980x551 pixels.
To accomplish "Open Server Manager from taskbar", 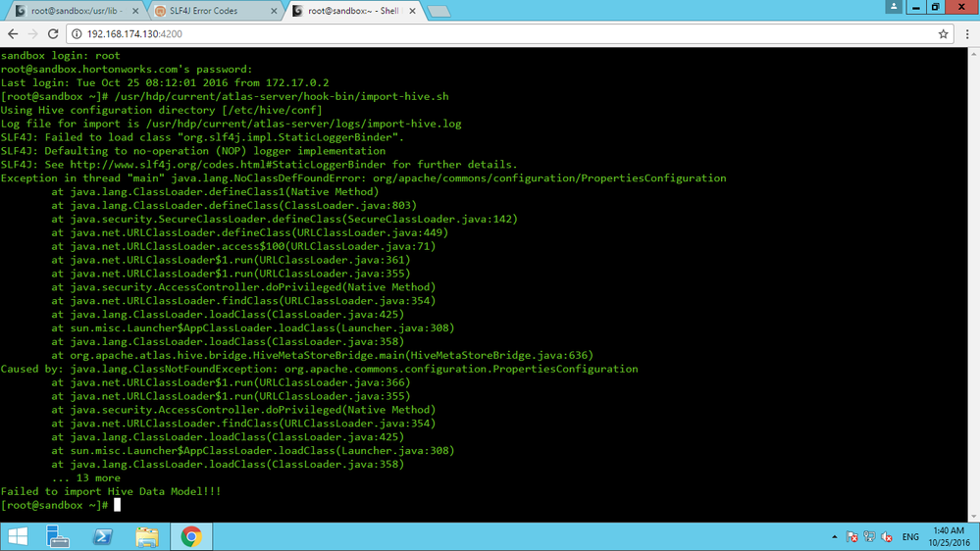I will pos(58,536).
